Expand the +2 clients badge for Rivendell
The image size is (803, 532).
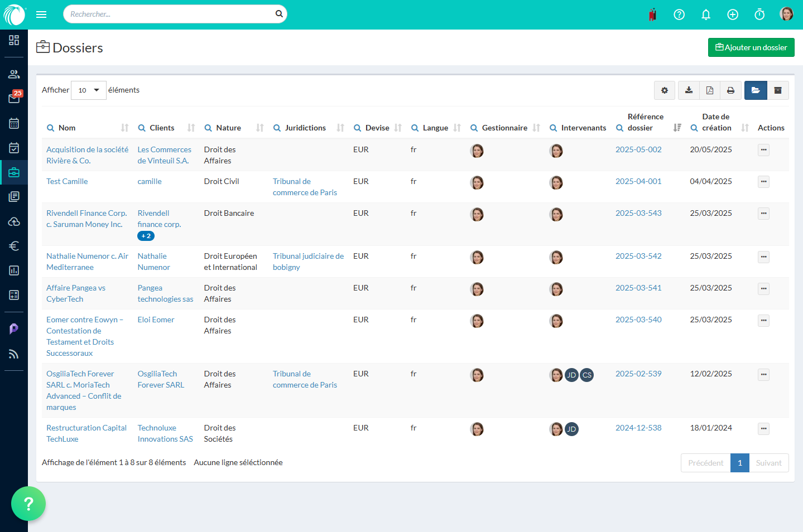pos(146,236)
